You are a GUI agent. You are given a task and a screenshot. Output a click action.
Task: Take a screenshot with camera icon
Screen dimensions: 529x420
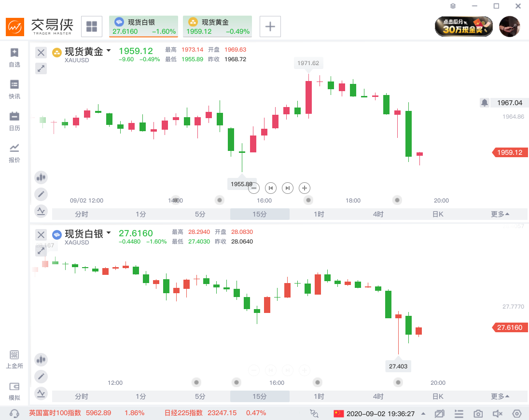(x=478, y=414)
